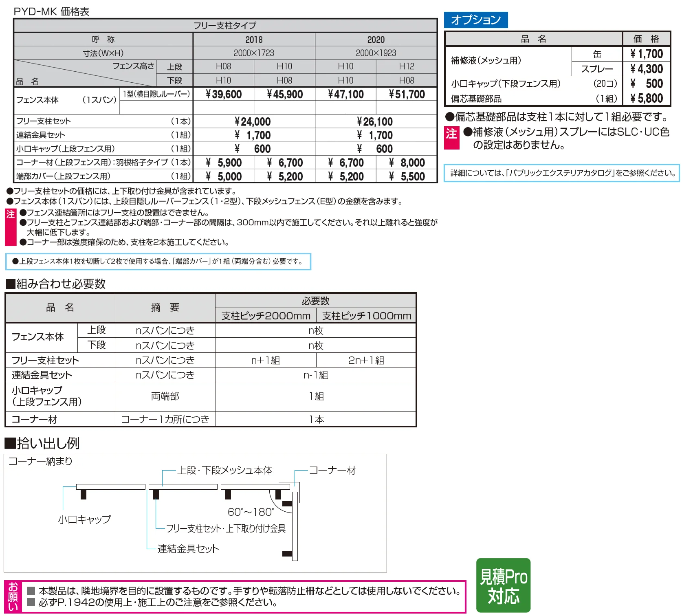Click the n-1組 連結金具セット quantity cell
Viewport: 693px width, 616px height.
[316, 375]
